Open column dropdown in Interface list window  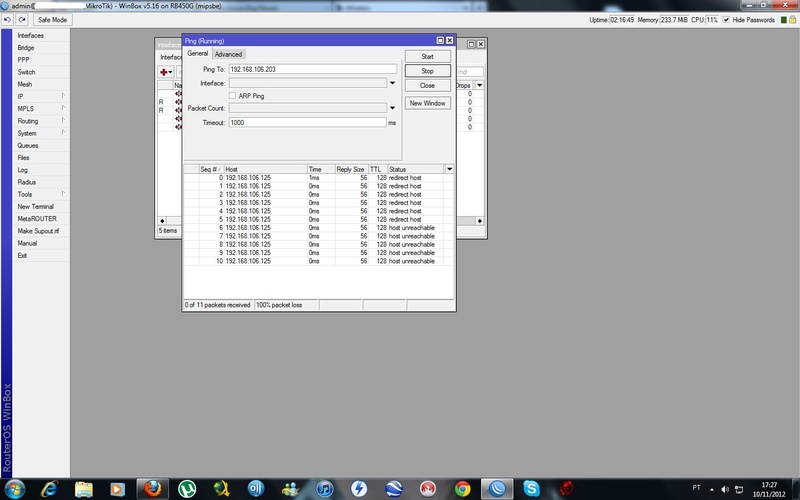(x=480, y=85)
